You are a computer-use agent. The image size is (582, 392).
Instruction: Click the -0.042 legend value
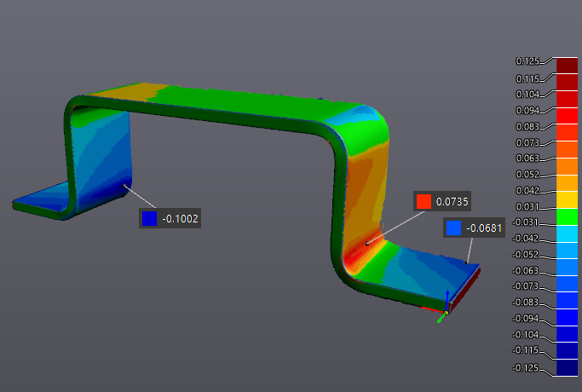tap(526, 239)
